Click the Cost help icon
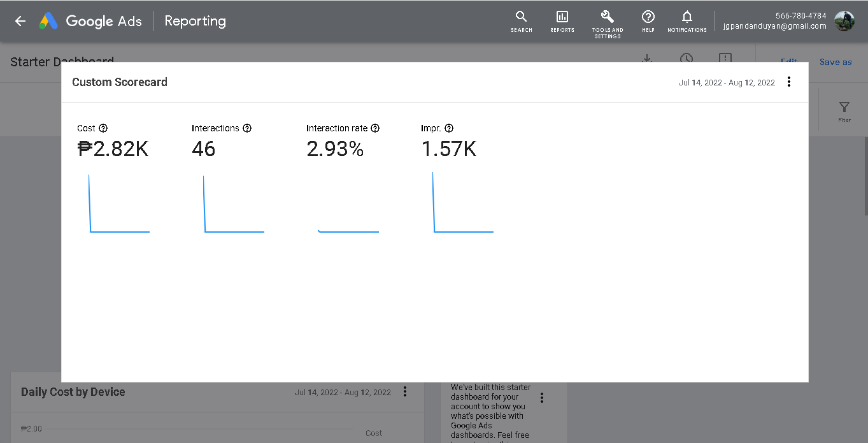This screenshot has width=868, height=443. pyautogui.click(x=103, y=128)
